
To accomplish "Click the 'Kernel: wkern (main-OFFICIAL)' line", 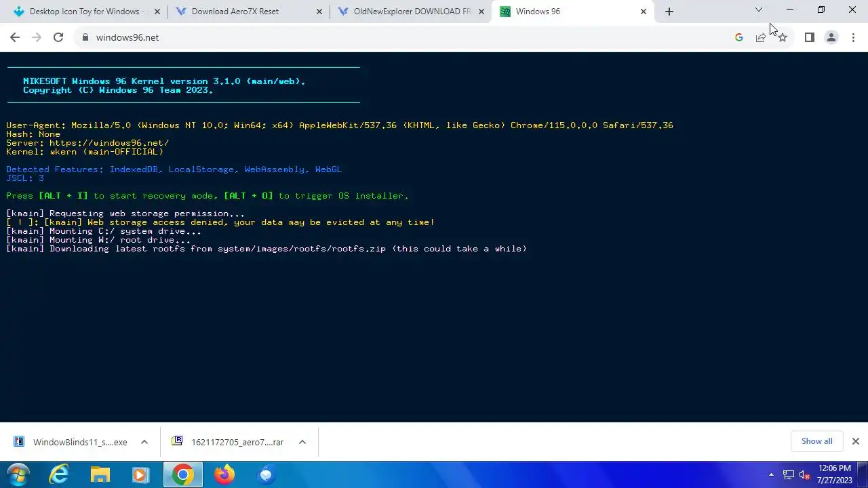I will (x=85, y=152).
